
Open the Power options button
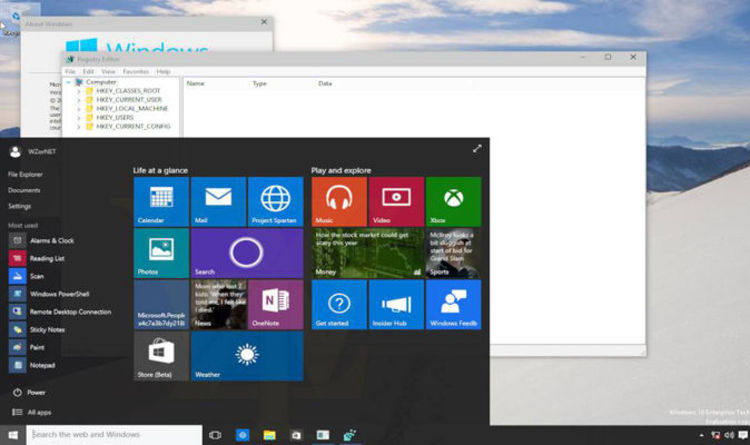29,392
